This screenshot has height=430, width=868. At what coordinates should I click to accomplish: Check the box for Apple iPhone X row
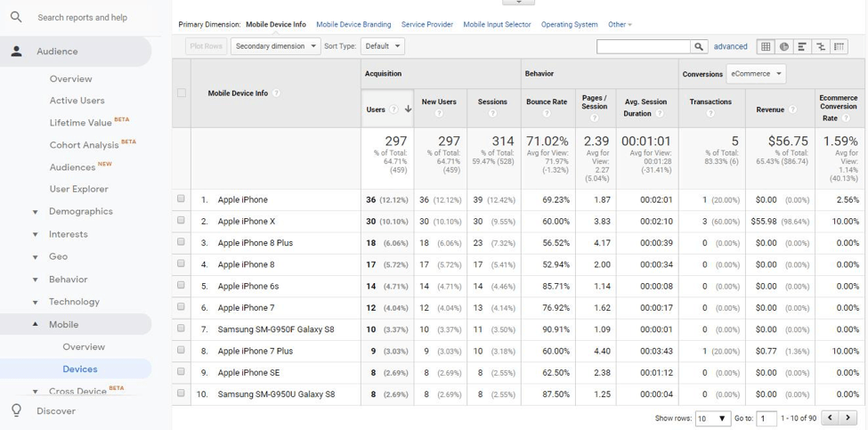[182, 221]
